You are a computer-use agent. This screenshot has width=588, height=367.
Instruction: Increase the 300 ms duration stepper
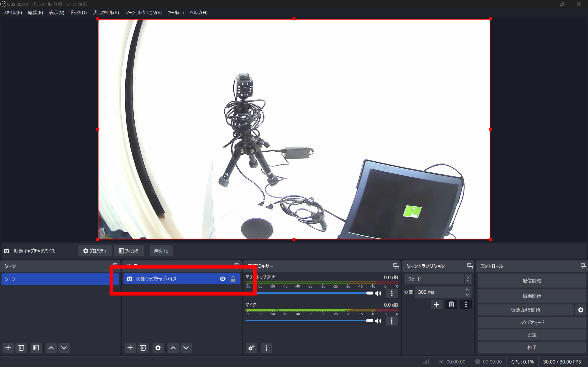click(x=467, y=290)
